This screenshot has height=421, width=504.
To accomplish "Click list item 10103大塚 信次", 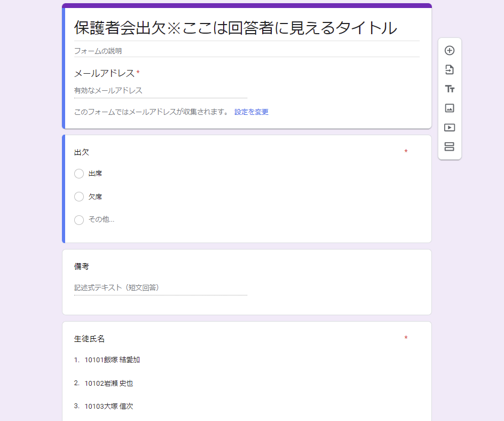I will (x=108, y=406).
